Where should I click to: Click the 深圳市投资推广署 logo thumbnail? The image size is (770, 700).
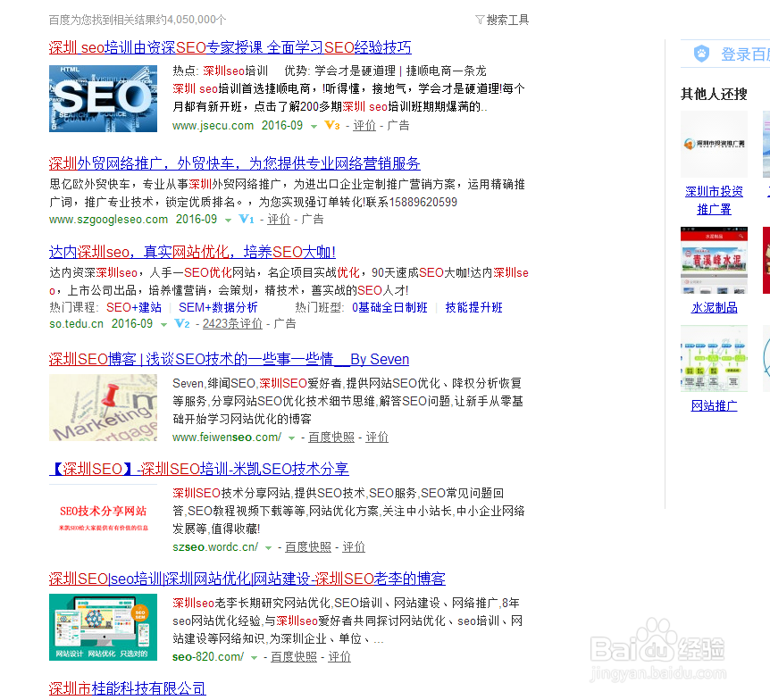point(714,144)
